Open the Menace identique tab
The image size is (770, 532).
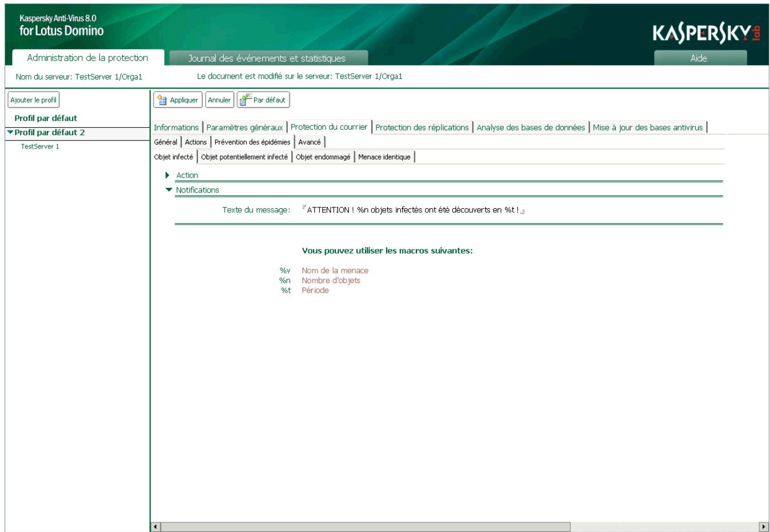click(384, 157)
